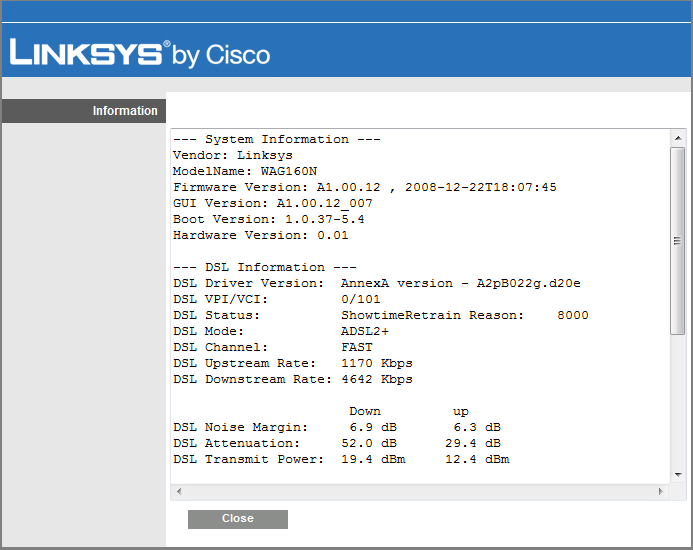Click the 'up' column header

pyautogui.click(x=461, y=412)
